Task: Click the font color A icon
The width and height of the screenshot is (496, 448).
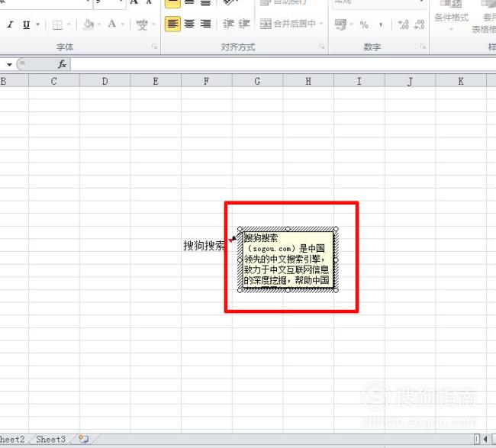Action: click(111, 24)
